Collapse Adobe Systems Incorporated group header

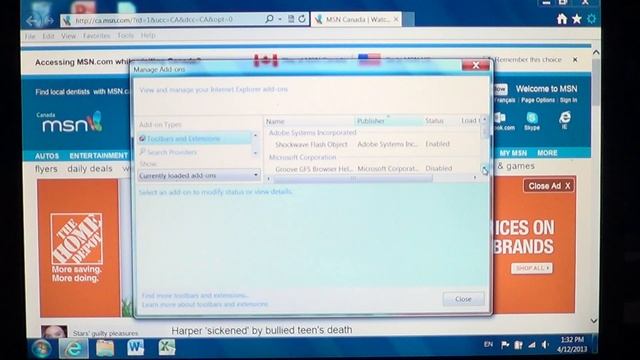coord(312,133)
